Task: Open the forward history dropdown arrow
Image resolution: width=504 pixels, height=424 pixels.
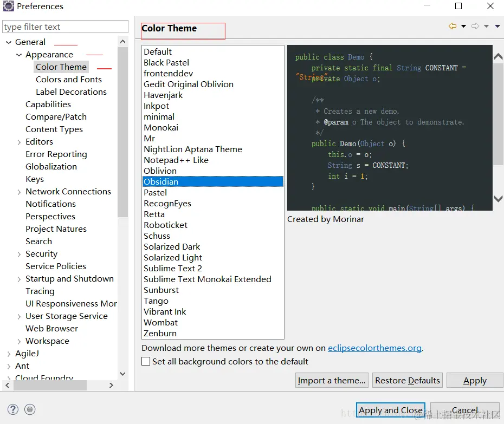Action: tap(486, 27)
